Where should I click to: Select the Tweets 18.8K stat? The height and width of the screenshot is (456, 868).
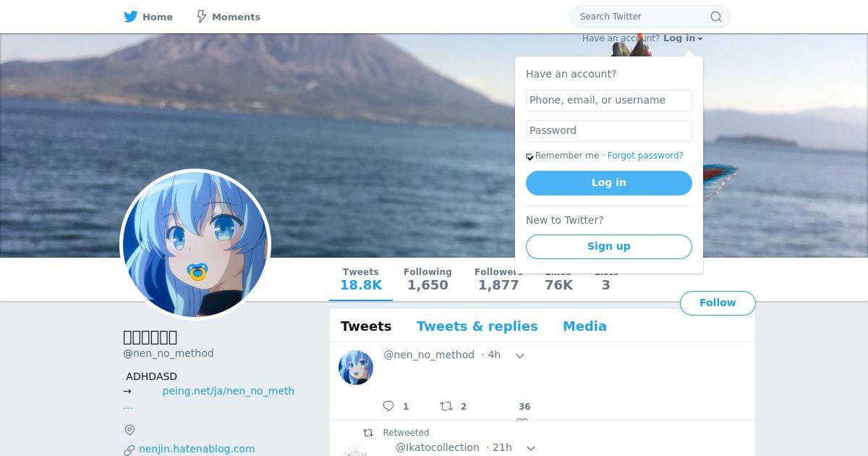coord(361,279)
